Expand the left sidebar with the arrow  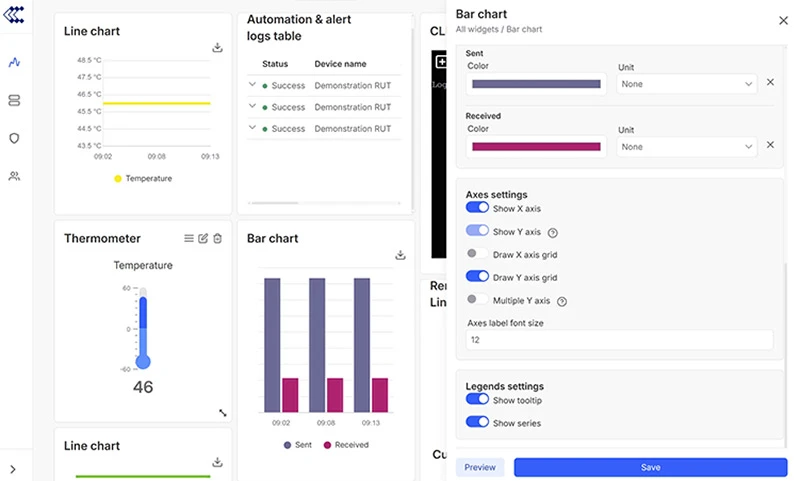tap(14, 469)
